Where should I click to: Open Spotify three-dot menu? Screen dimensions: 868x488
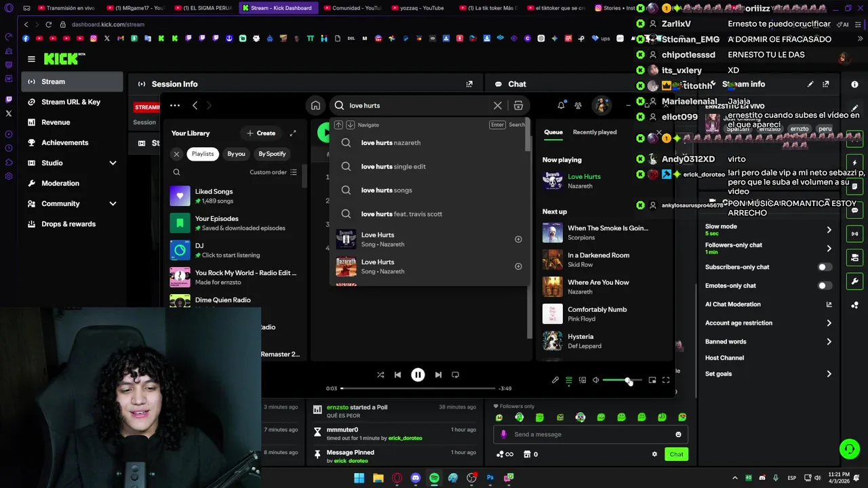point(174,106)
